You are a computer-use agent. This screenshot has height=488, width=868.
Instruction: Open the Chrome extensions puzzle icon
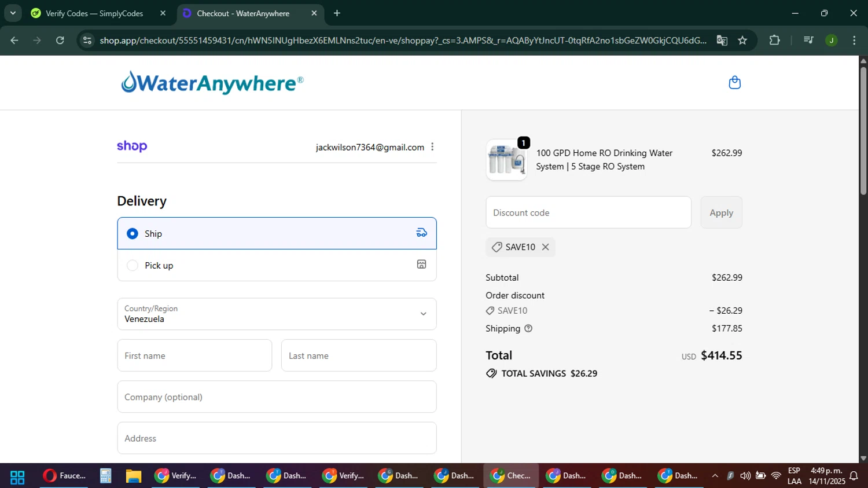(x=774, y=41)
